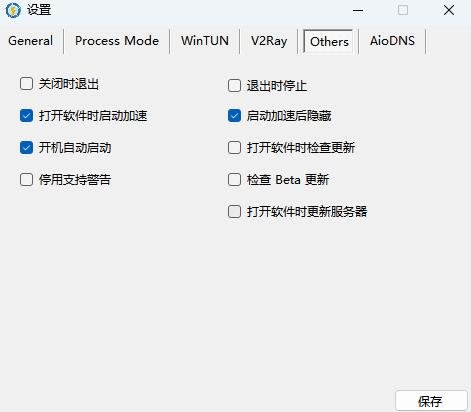Uncheck 启动加速后隐藏 checkbox
Viewport: 471px width, 412px height.
[x=234, y=116]
